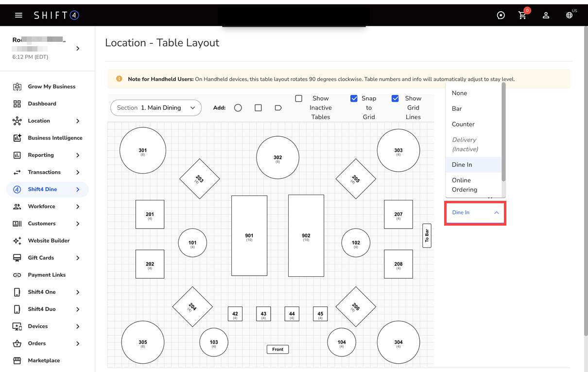The width and height of the screenshot is (588, 372).
Task: Open the Section Main Dining dropdown
Action: (x=156, y=107)
